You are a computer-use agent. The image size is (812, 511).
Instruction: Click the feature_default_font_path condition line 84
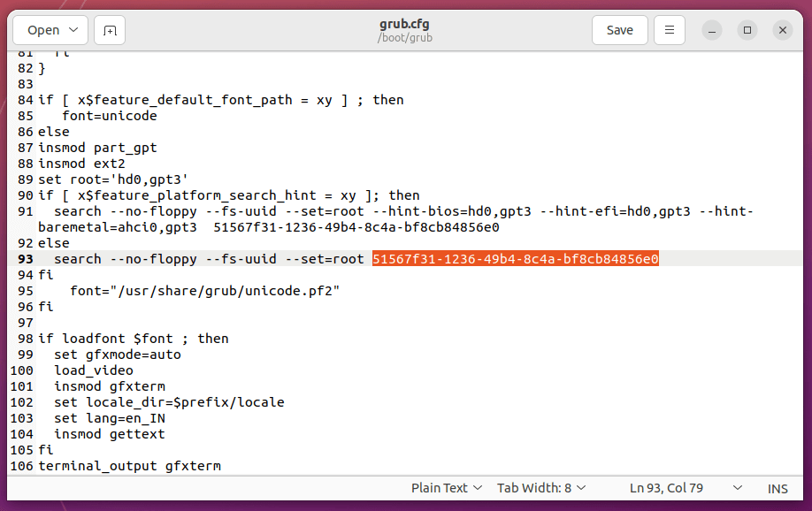[x=220, y=100]
